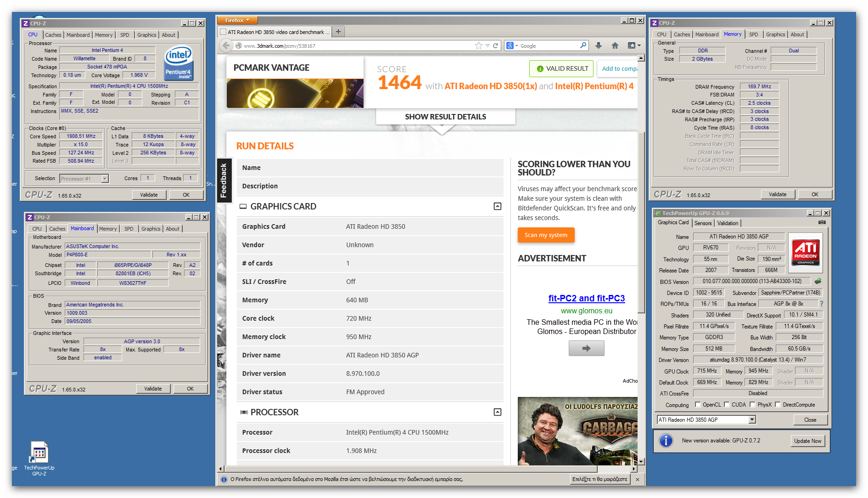Click ATI Radeon HD 3850(1x) score link

490,86
